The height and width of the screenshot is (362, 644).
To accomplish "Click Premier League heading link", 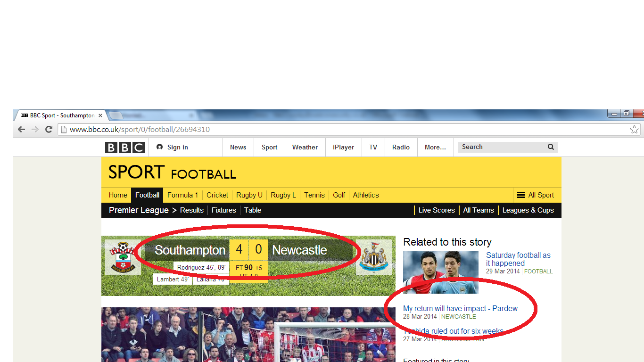I will tap(139, 210).
